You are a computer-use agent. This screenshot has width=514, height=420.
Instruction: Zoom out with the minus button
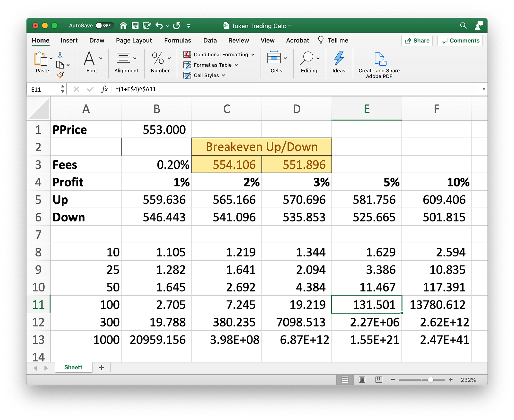[393, 380]
